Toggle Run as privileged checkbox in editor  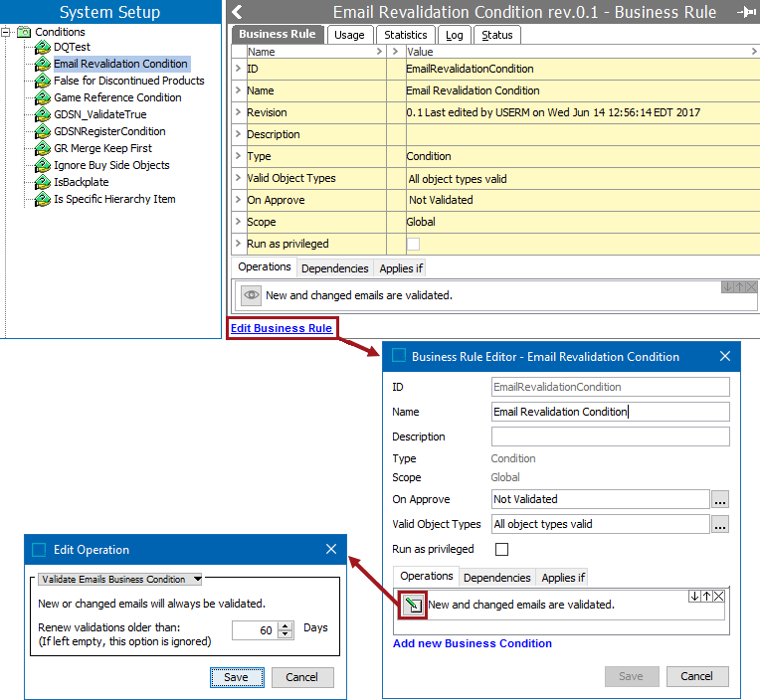pyautogui.click(x=501, y=549)
